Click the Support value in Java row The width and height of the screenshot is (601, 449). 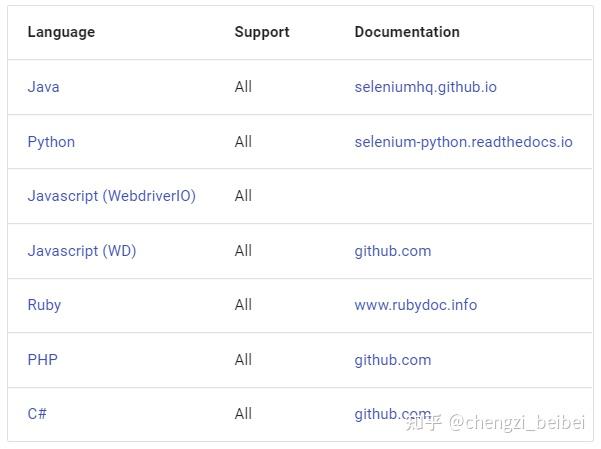click(x=243, y=87)
